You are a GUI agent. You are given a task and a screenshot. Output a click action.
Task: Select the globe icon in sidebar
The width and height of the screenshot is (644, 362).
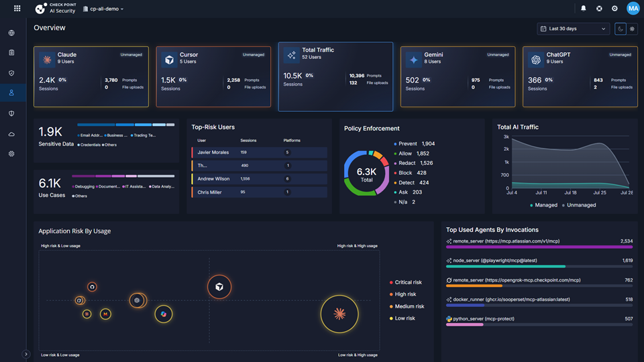click(11, 33)
